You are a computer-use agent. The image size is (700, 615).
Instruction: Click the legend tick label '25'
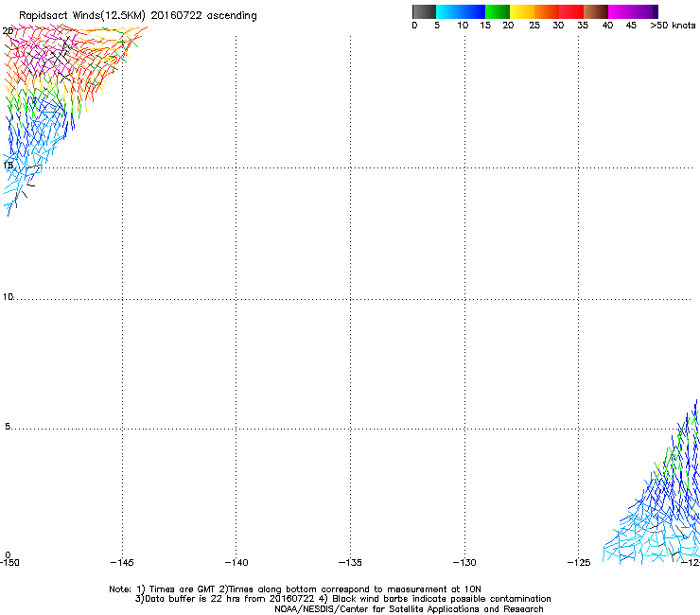click(x=534, y=26)
